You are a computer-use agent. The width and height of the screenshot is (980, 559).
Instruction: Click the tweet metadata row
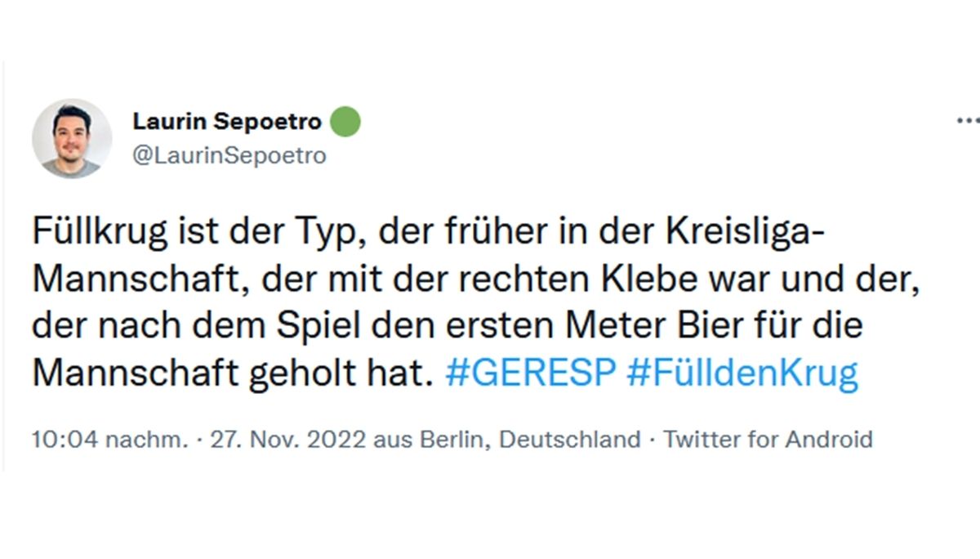pos(449,439)
